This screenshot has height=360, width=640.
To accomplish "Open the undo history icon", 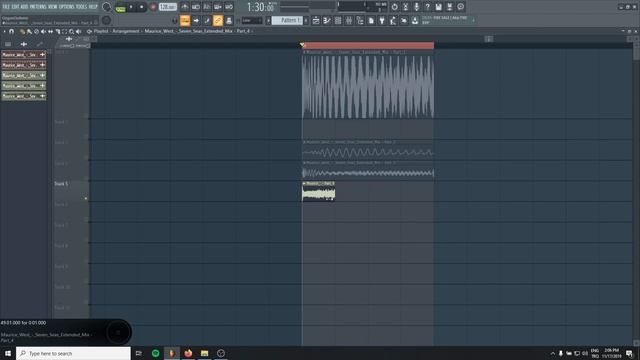I will (395, 7).
